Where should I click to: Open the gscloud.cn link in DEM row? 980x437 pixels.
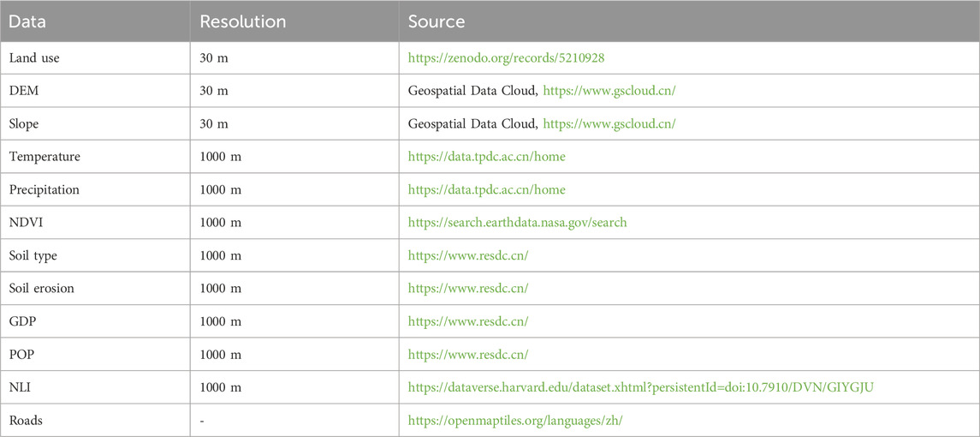[609, 91]
